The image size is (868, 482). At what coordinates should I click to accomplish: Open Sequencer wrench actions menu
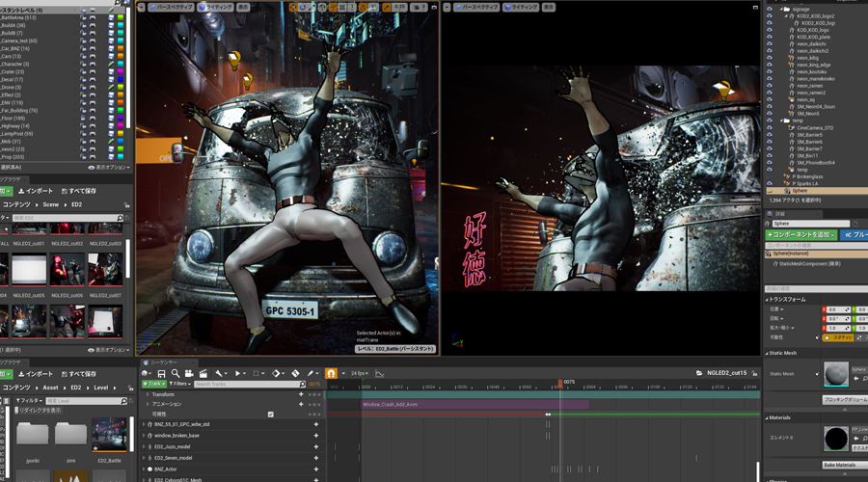[220, 373]
